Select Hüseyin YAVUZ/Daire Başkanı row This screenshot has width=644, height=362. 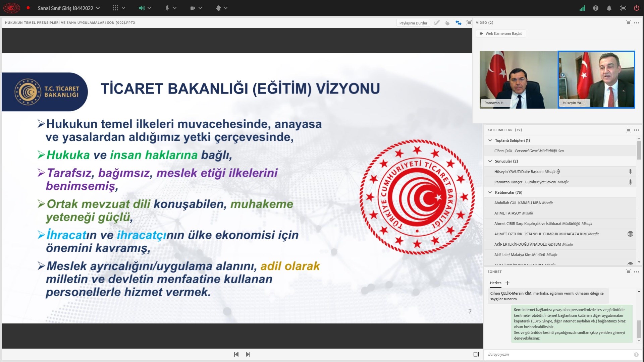pos(560,172)
